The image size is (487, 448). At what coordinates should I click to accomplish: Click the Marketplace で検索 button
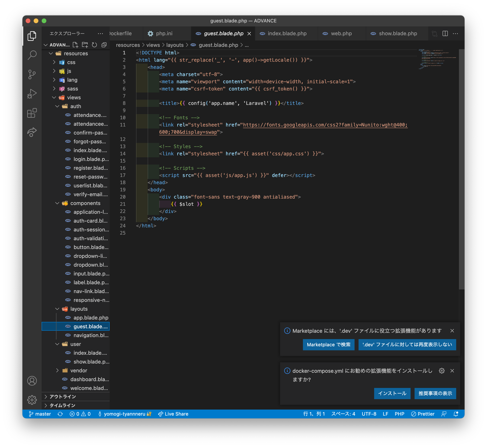328,345
